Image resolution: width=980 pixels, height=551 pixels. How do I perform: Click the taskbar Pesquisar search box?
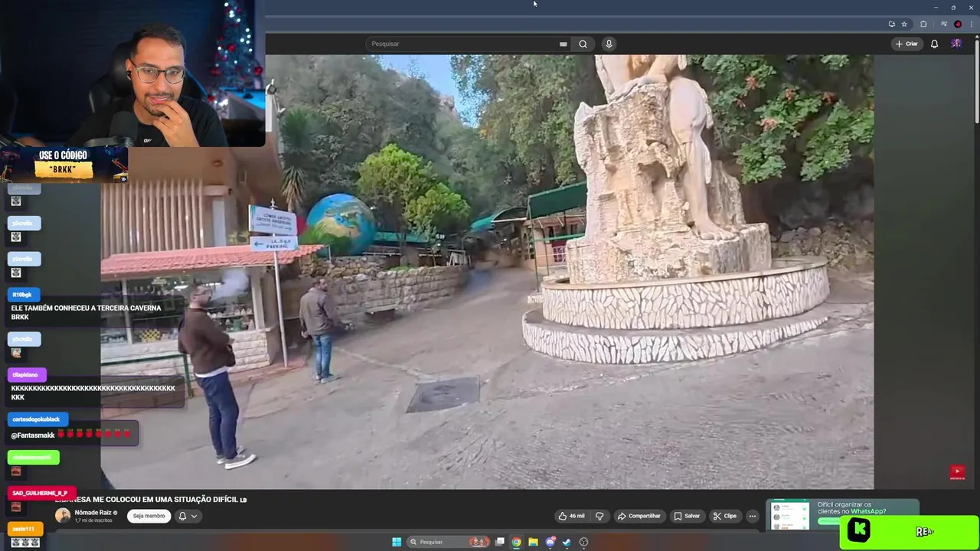point(449,542)
